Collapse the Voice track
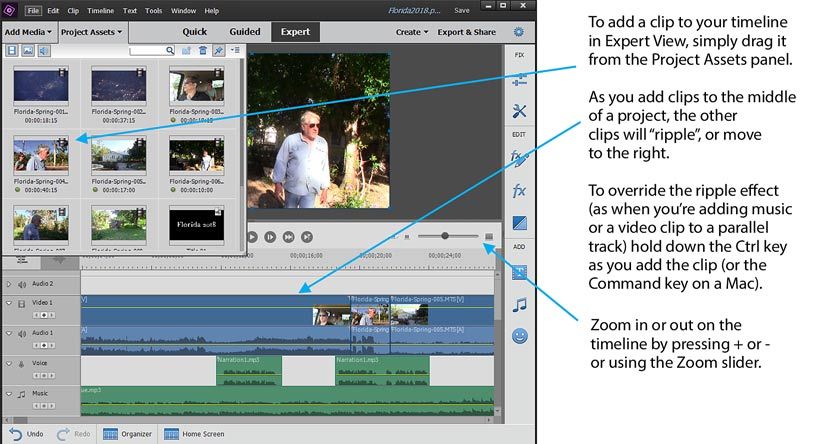The width and height of the screenshot is (825, 444). click(x=9, y=364)
